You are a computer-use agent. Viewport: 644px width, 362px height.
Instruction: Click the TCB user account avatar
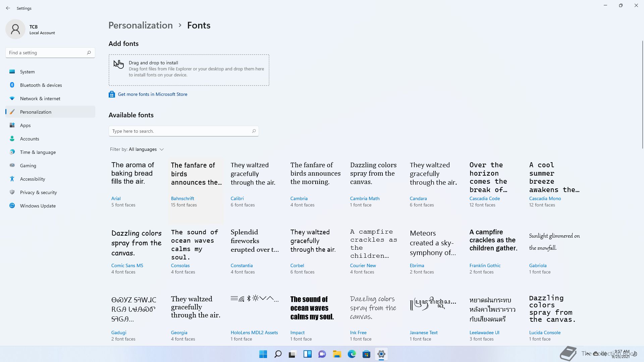click(15, 29)
